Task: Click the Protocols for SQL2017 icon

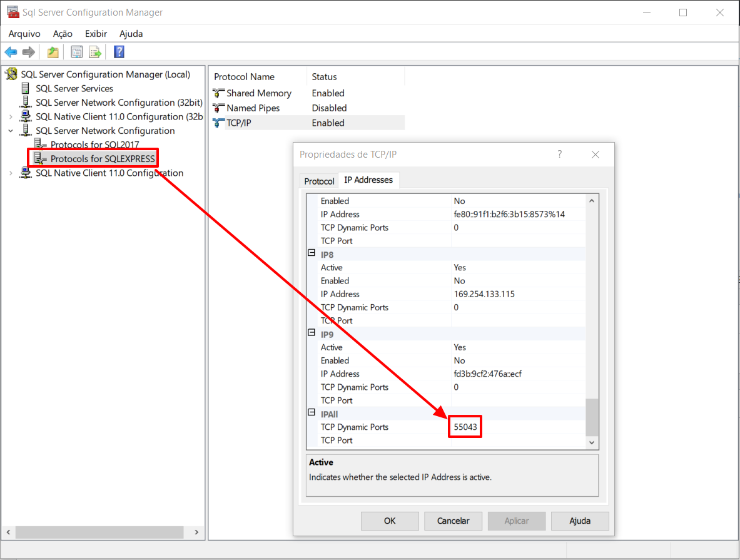Action: click(40, 143)
